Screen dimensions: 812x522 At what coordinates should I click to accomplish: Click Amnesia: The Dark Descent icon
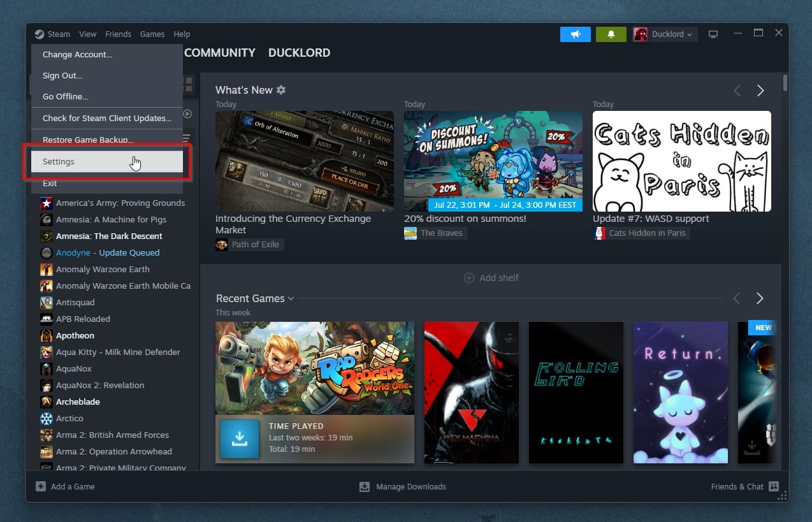click(47, 236)
